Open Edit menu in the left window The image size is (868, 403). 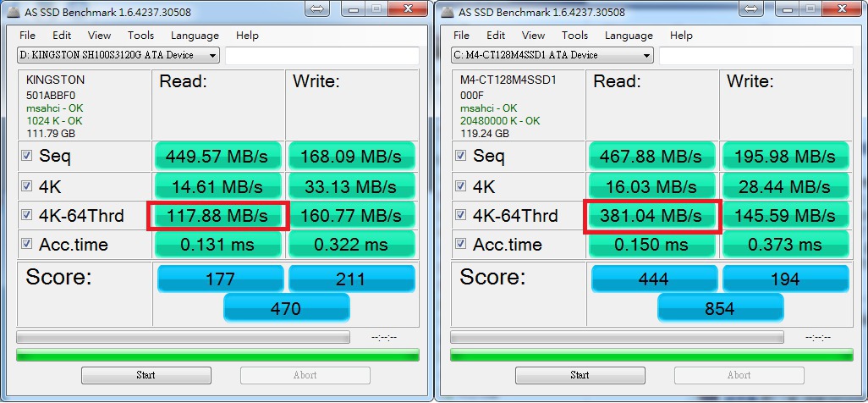[x=62, y=36]
